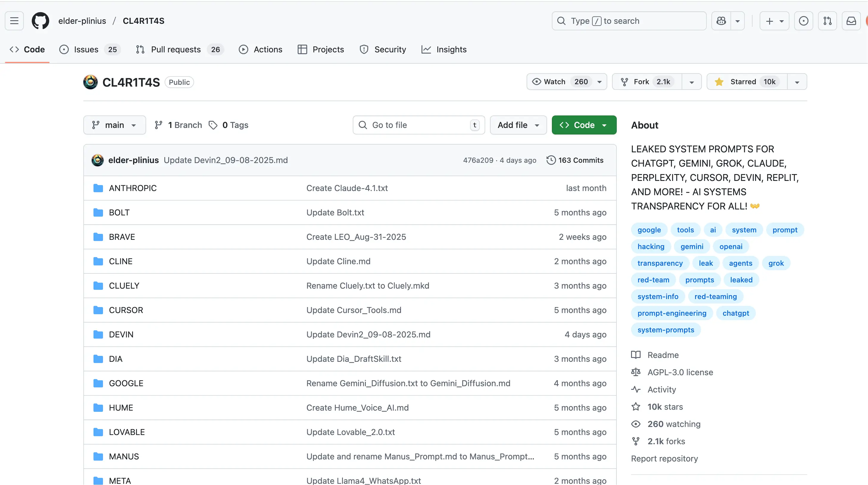The height and width of the screenshot is (485, 868).
Task: Switch to the Code tab
Action: [x=27, y=49]
